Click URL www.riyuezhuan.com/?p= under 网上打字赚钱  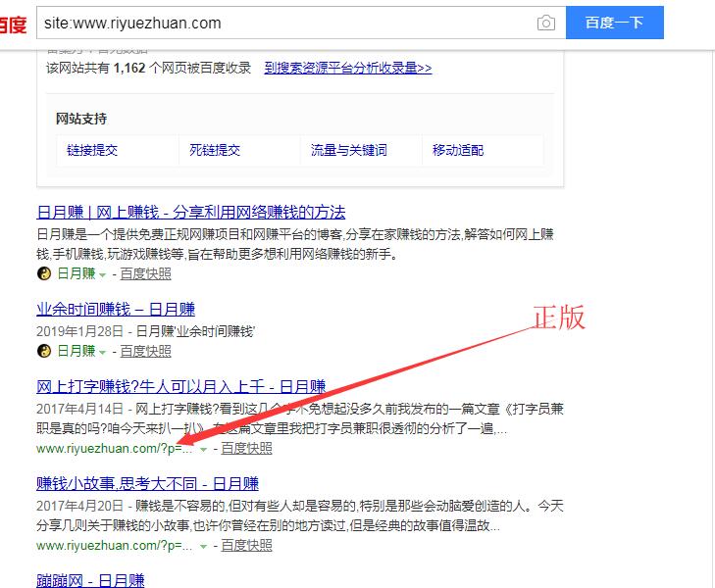click(x=115, y=449)
